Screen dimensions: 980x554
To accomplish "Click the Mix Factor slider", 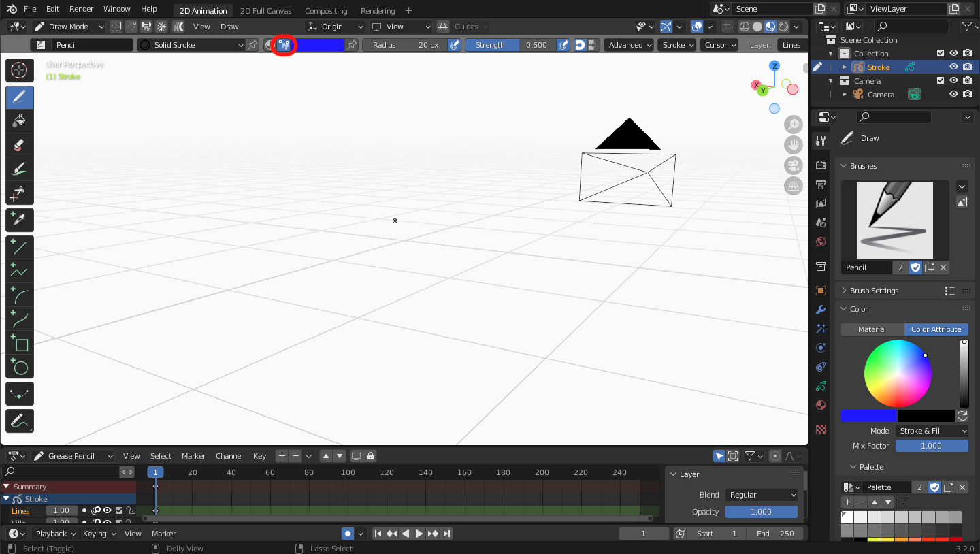I will pyautogui.click(x=932, y=446).
